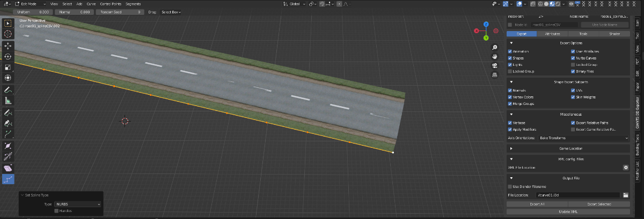This screenshot has height=219, width=644.
Task: Pick the Measure tool
Action: pyautogui.click(x=8, y=100)
